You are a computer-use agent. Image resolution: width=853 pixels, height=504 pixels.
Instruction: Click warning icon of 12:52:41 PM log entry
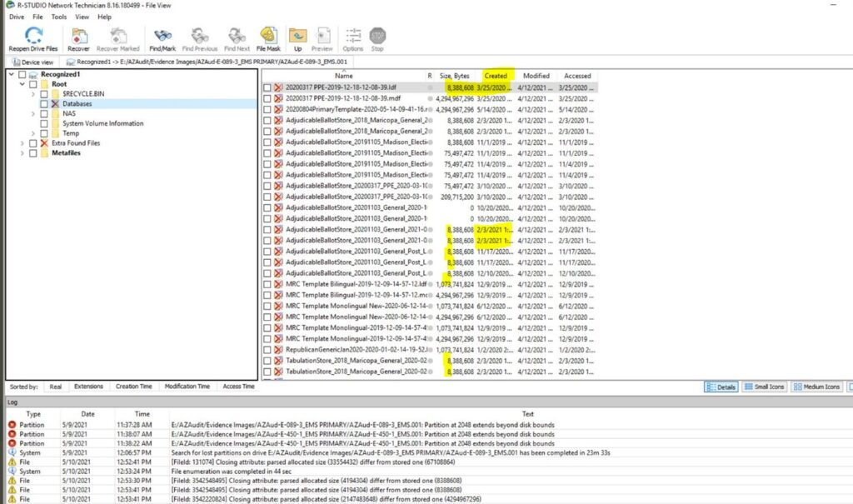pos(12,462)
